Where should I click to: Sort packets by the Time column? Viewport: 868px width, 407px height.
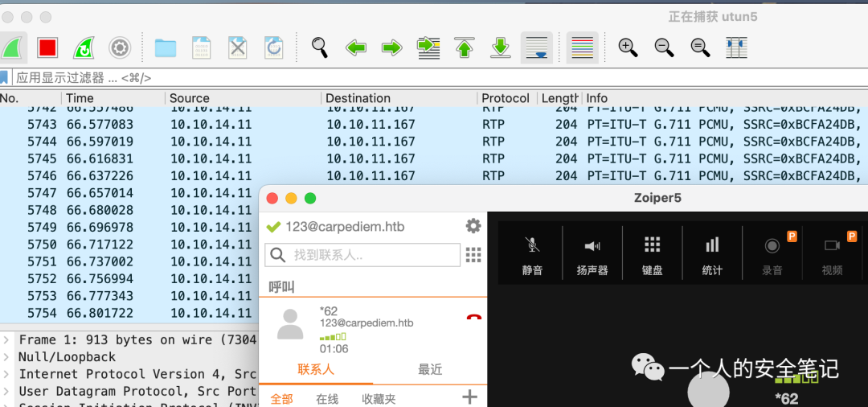point(113,98)
